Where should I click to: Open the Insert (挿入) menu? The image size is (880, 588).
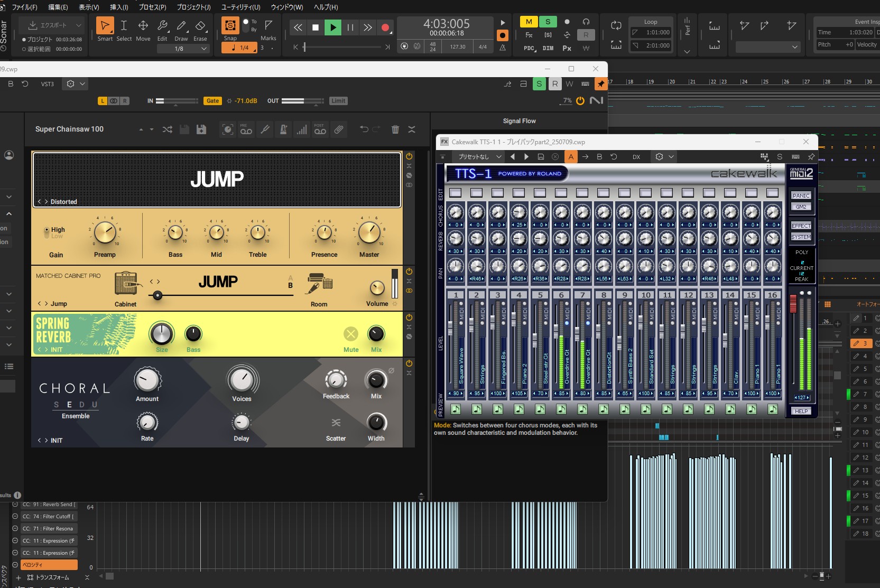119,7
